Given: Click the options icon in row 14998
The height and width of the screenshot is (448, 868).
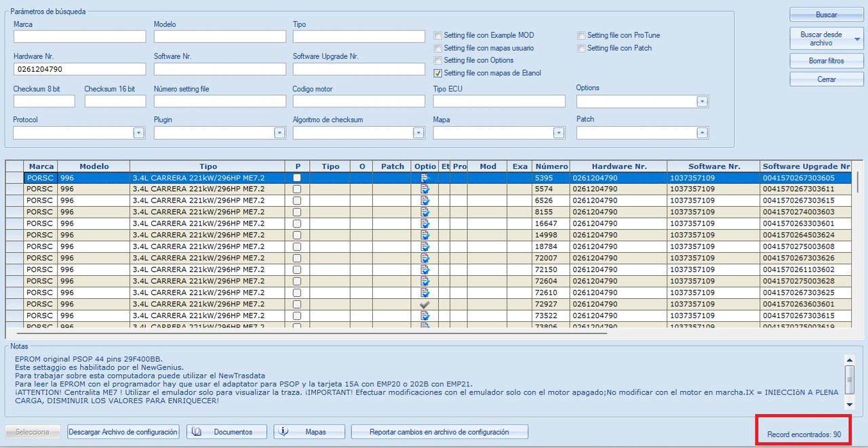Looking at the screenshot, I should click(425, 235).
